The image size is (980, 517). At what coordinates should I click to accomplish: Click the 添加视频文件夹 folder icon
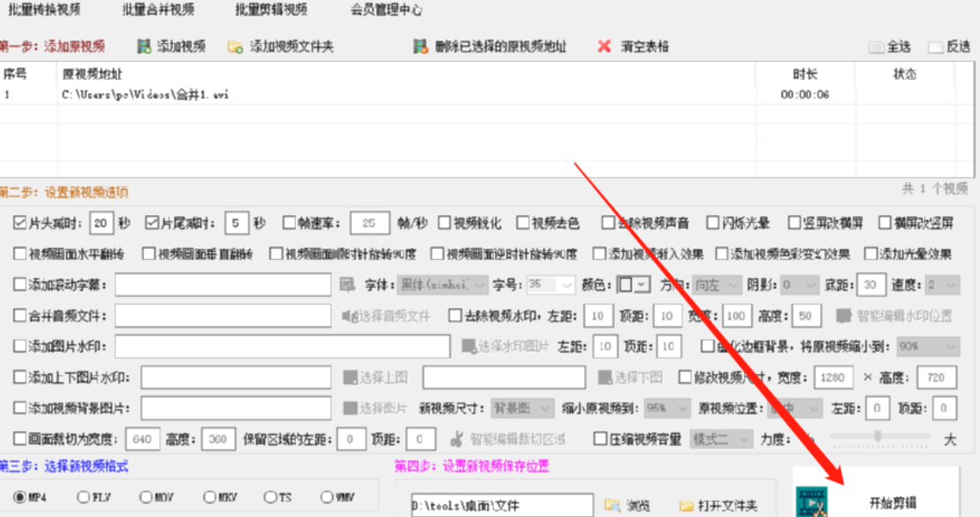(235, 47)
